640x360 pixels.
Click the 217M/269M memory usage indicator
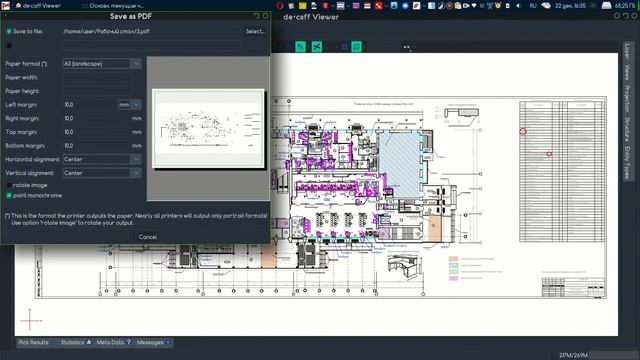pos(573,355)
